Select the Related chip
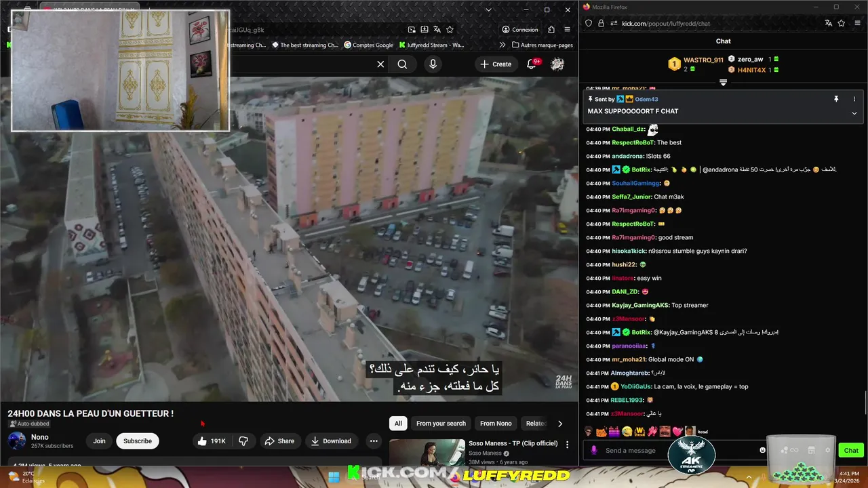The height and width of the screenshot is (488, 868). point(536,424)
